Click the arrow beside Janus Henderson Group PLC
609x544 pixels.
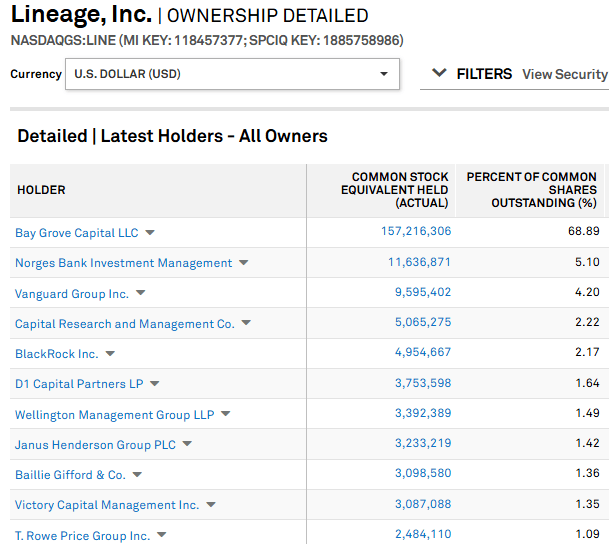point(187,444)
